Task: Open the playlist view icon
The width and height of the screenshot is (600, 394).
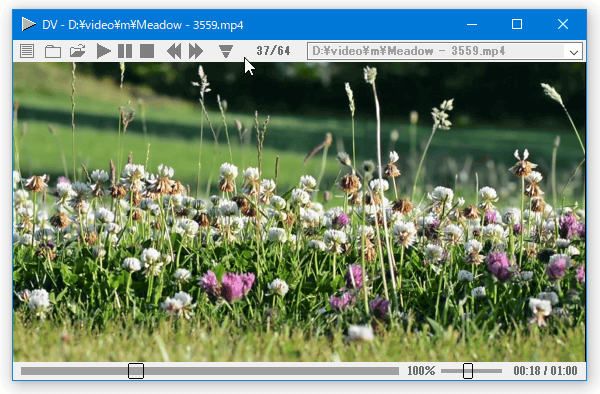Action: click(x=27, y=51)
